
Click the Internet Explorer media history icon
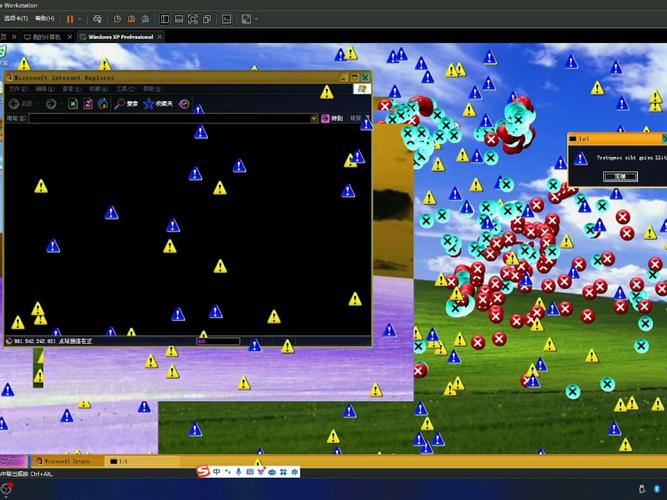point(184,103)
